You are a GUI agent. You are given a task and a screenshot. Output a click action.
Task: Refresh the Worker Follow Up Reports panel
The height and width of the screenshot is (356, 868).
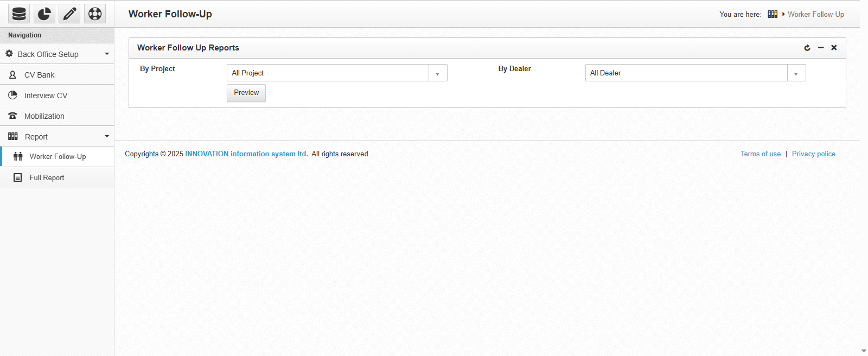(x=807, y=48)
